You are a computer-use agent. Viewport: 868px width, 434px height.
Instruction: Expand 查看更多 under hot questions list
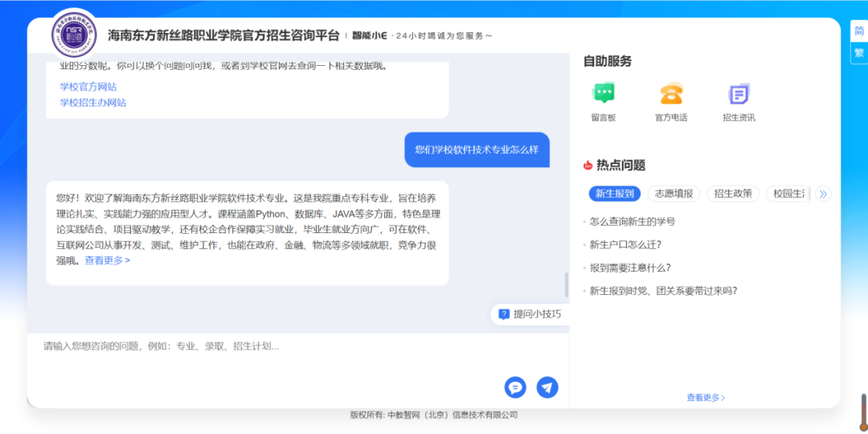tap(706, 397)
